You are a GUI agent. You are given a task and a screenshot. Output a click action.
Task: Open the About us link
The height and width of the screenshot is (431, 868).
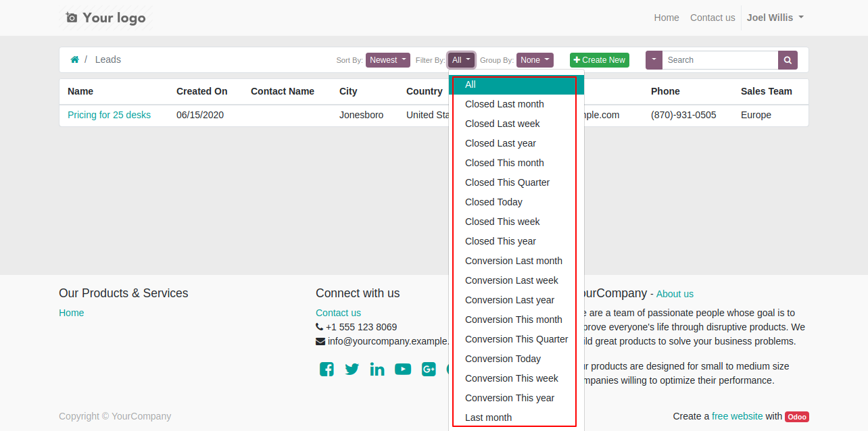tap(675, 294)
